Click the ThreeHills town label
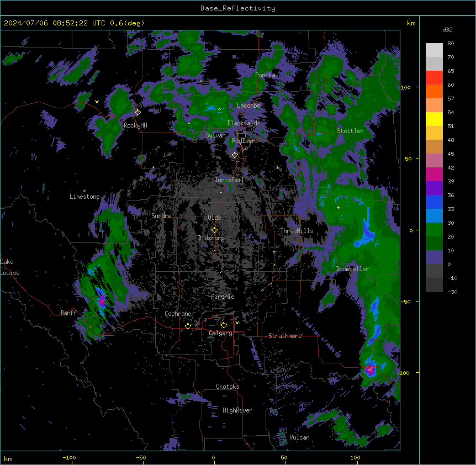This screenshot has height=465, width=476. point(297,231)
